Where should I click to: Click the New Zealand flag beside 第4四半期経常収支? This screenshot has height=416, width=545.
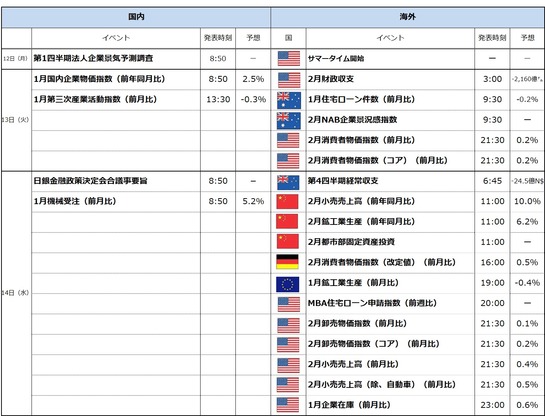pyautogui.click(x=288, y=182)
